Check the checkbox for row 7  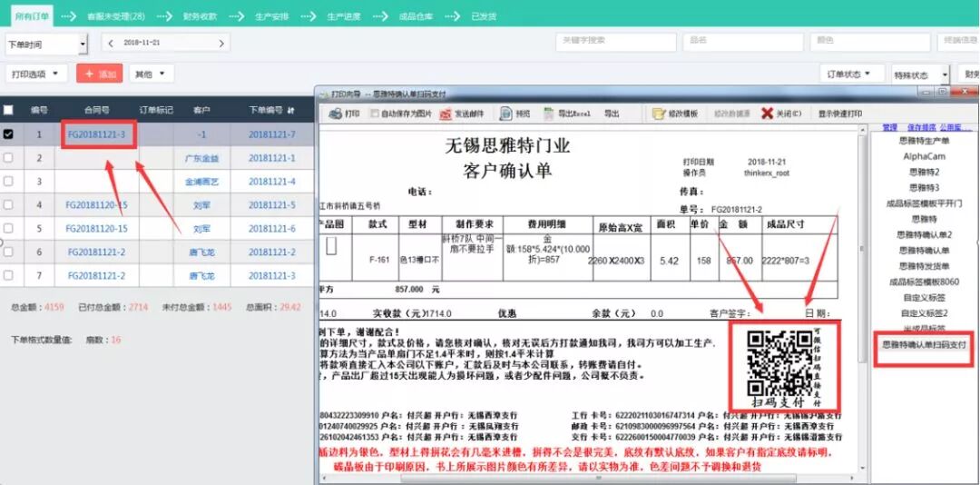(x=8, y=275)
